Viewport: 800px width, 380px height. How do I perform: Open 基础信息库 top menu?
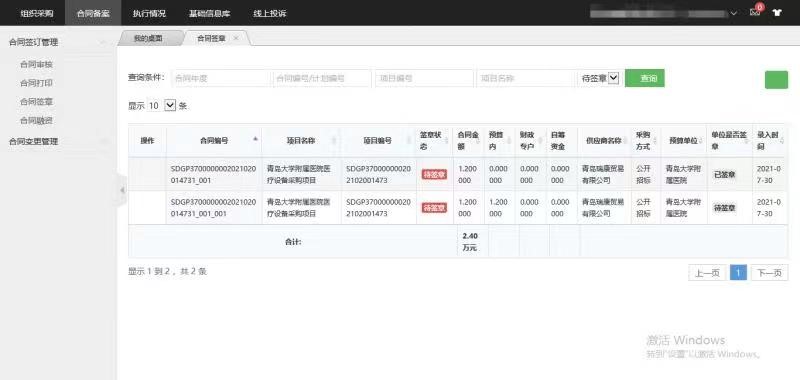coord(209,13)
